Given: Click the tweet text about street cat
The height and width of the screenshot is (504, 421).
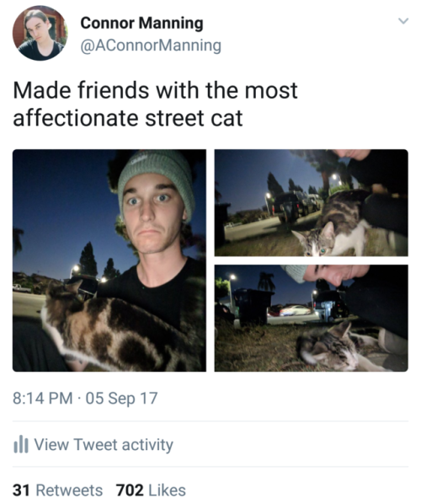Looking at the screenshot, I should click(x=156, y=105).
